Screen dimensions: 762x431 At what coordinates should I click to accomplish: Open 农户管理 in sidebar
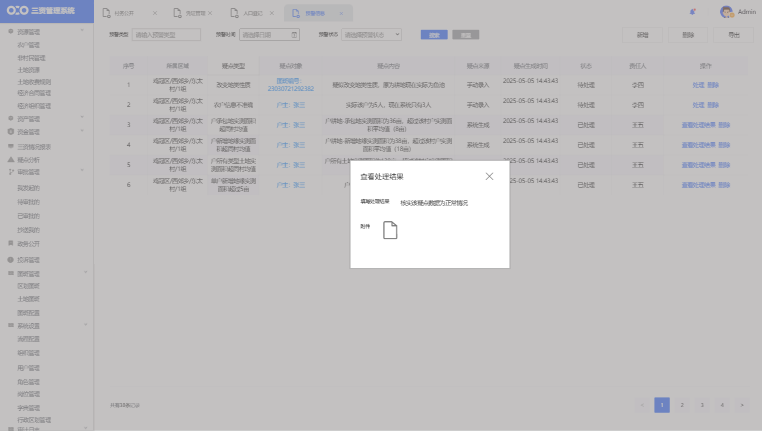pos(29,45)
